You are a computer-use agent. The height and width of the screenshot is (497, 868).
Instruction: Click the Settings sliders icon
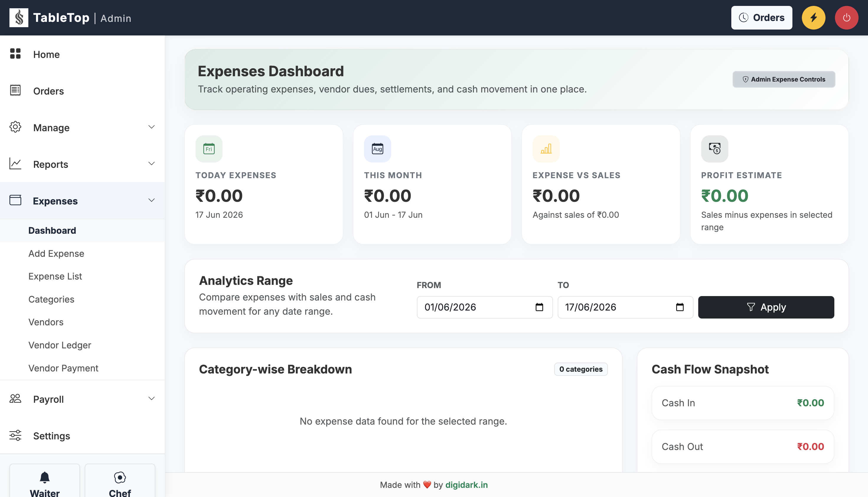click(x=15, y=435)
